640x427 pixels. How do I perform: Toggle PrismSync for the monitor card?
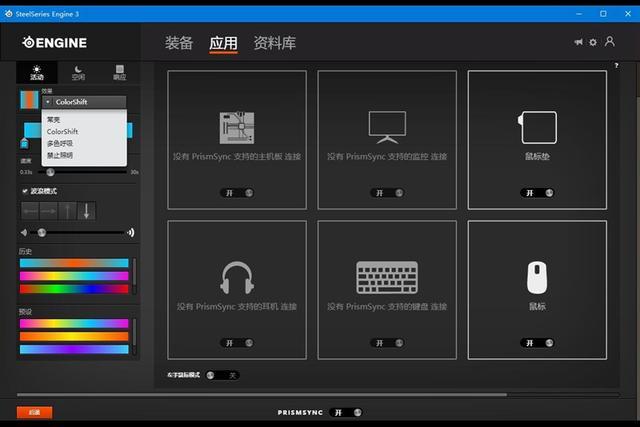coord(387,193)
